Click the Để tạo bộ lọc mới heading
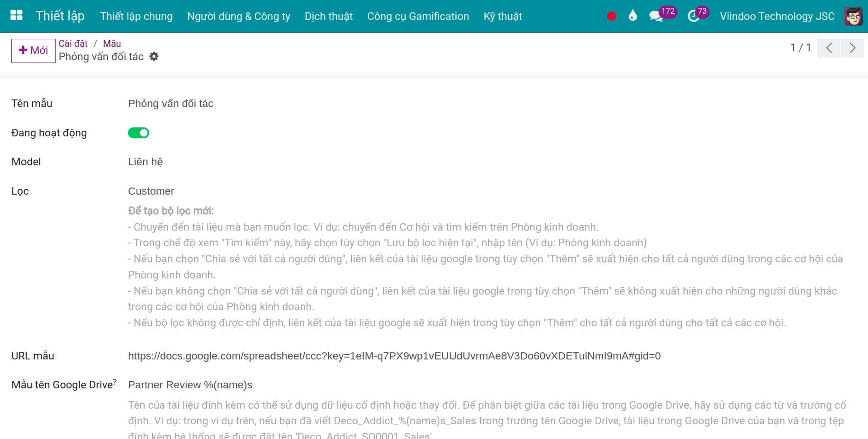Screen dimensions: 868x439 click(171, 211)
